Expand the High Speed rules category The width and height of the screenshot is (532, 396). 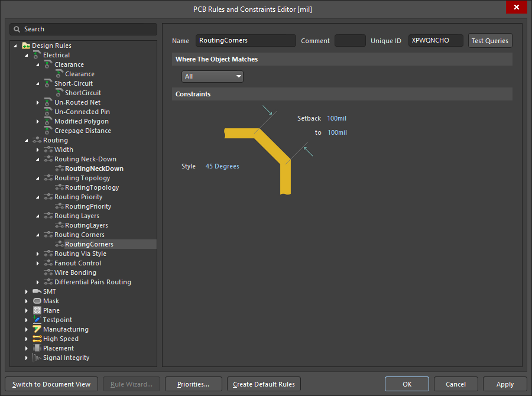tap(27, 339)
